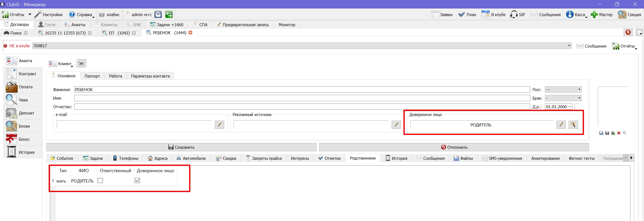This screenshot has height=221, width=644.
Task: Open Сообщения next to the client number
Action: [591, 46]
